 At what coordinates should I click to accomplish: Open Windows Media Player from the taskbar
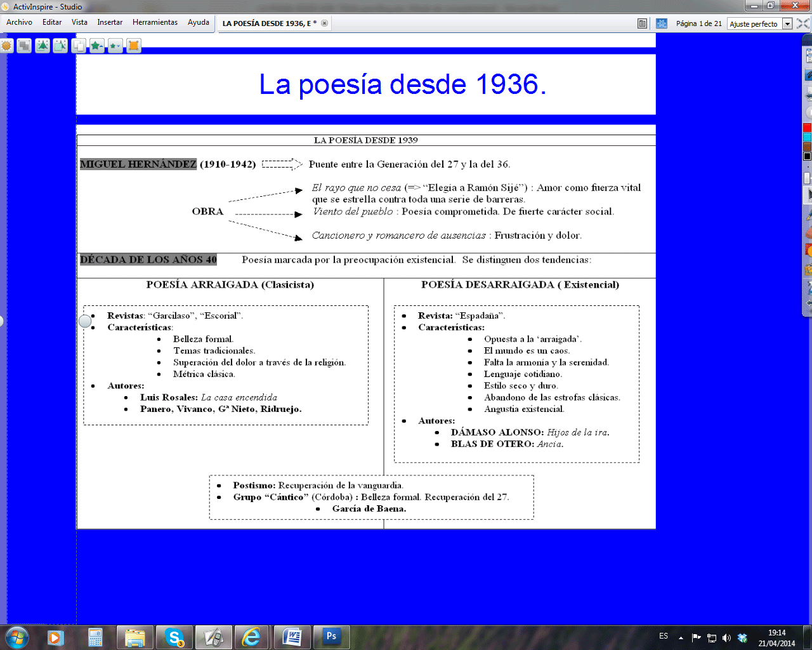click(x=56, y=637)
